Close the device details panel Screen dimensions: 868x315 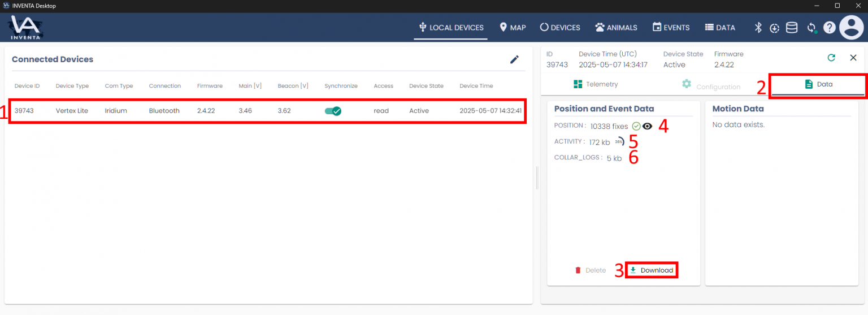pos(853,58)
